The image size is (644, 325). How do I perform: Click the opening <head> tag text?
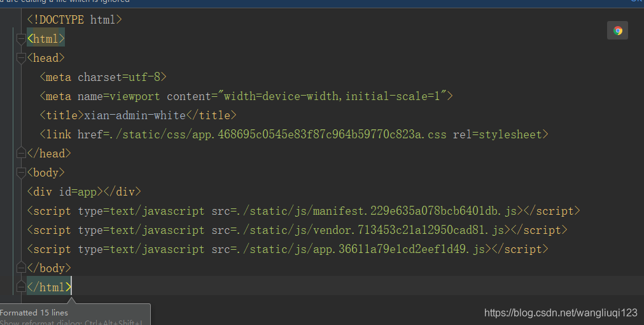(x=46, y=58)
